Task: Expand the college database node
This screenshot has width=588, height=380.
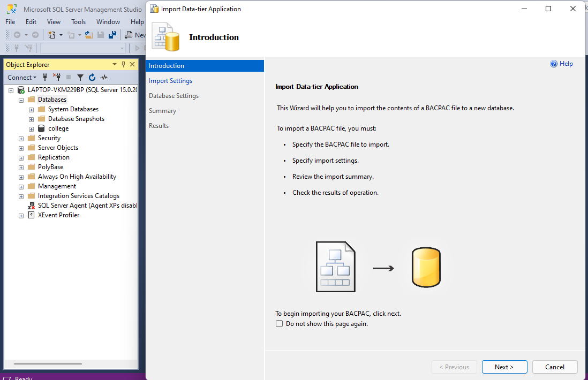Action: point(31,128)
